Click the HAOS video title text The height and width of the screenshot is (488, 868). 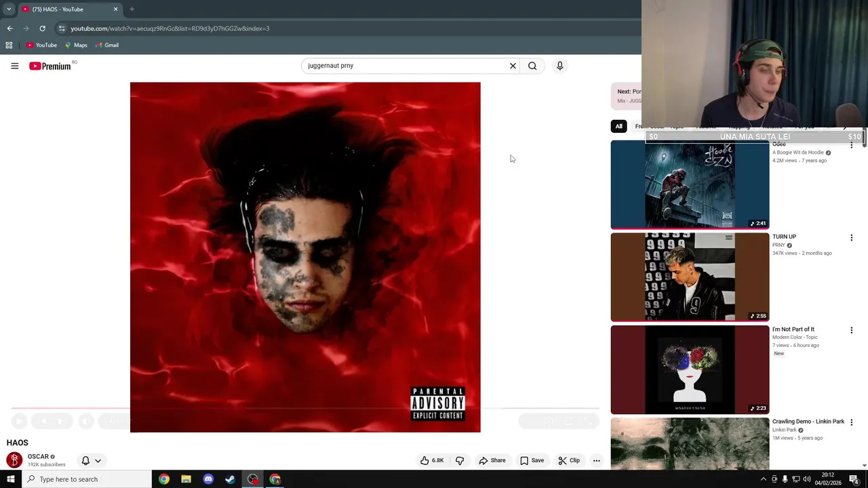[x=18, y=443]
